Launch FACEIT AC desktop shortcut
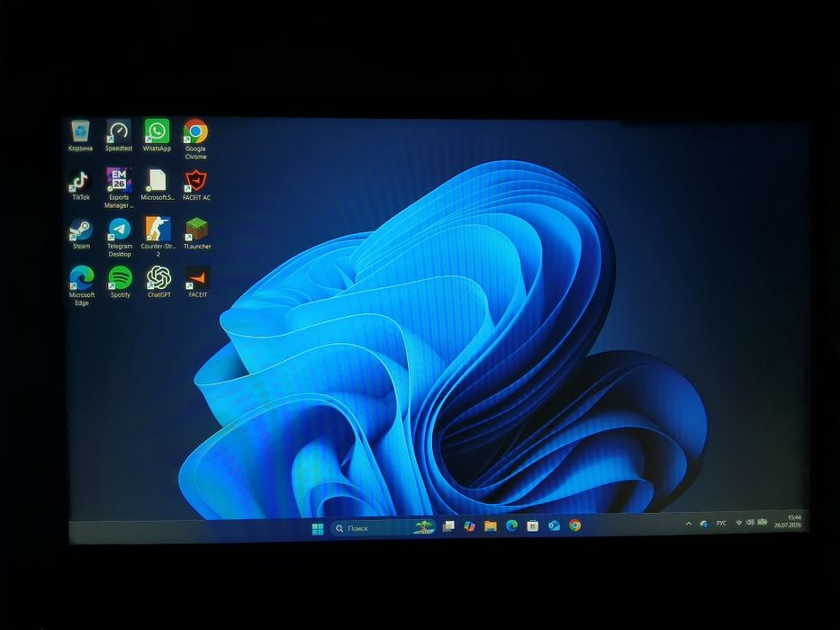Screen dimensions: 840x630 pyautogui.click(x=196, y=184)
